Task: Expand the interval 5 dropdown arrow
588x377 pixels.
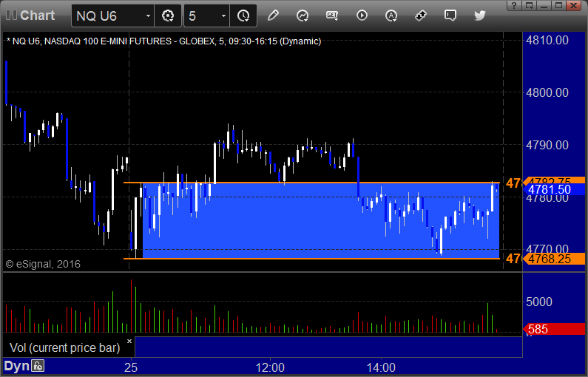Action: 223,16
